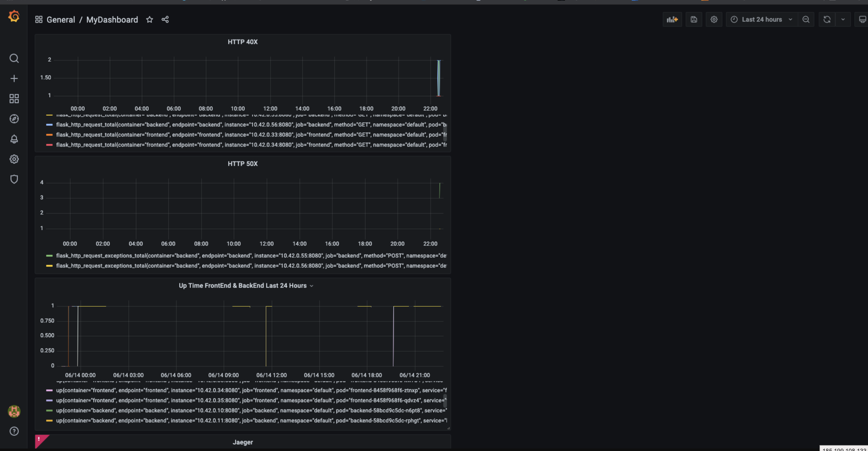Star the MyDashboard dashboard
Viewport: 868px width, 451px height.
pyautogui.click(x=149, y=20)
